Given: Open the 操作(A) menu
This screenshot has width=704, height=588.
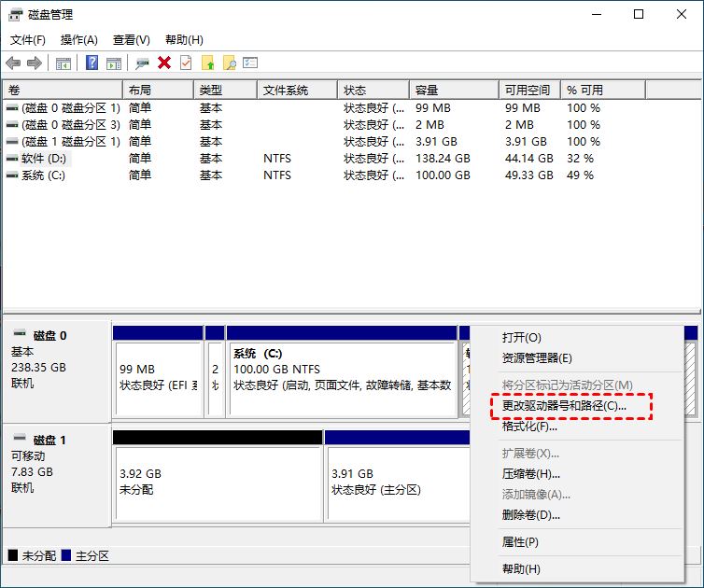Looking at the screenshot, I should pyautogui.click(x=78, y=40).
